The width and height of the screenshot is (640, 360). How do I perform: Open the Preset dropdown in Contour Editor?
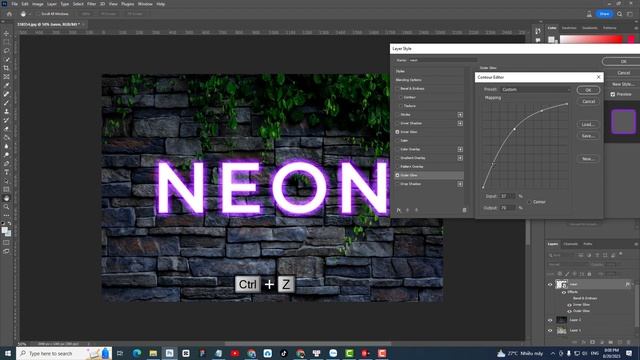point(536,89)
